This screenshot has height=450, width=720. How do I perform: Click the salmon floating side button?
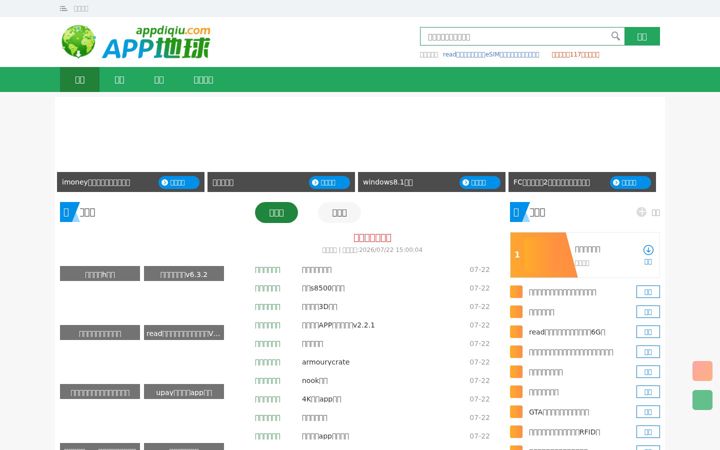coord(702,371)
